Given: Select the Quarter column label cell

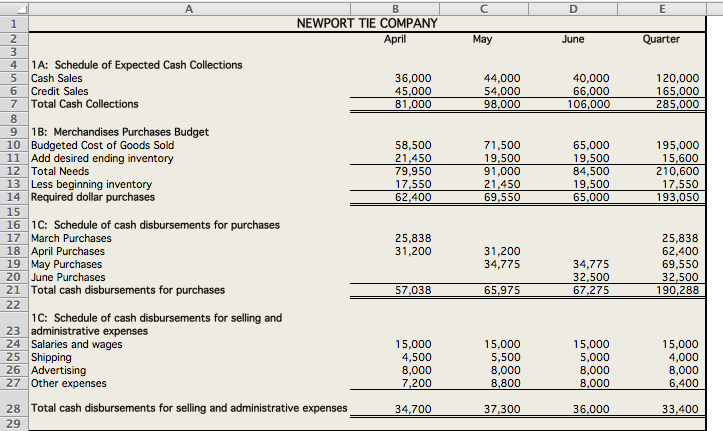Looking at the screenshot, I should click(x=662, y=39).
